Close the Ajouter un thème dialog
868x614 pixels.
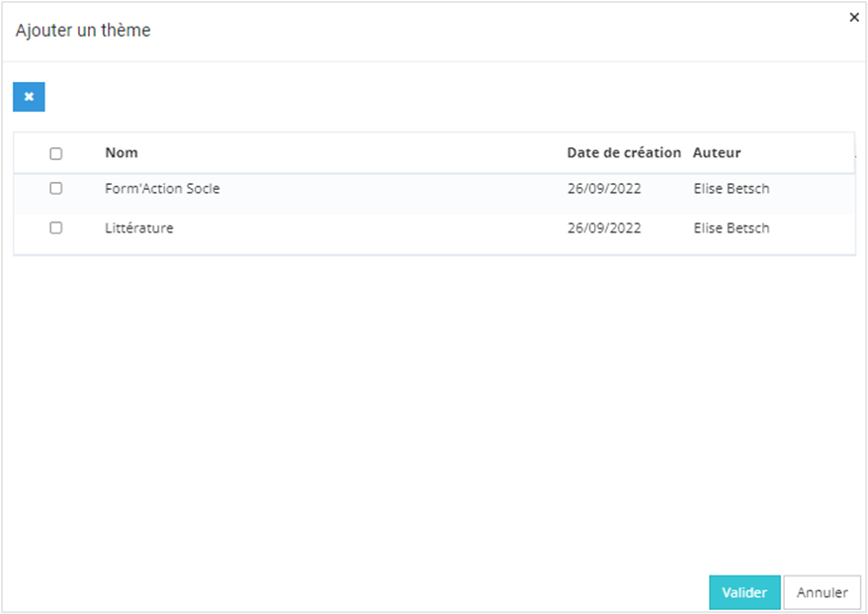pos(854,18)
